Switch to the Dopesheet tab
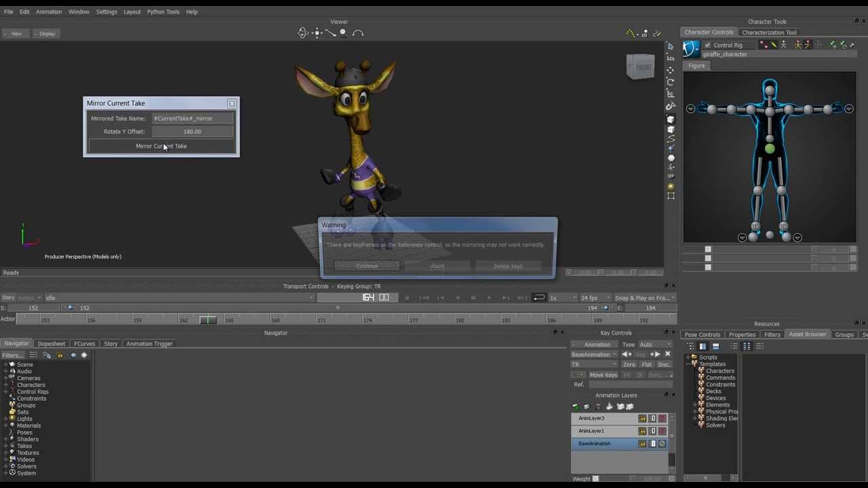The height and width of the screenshot is (488, 868). coord(52,344)
